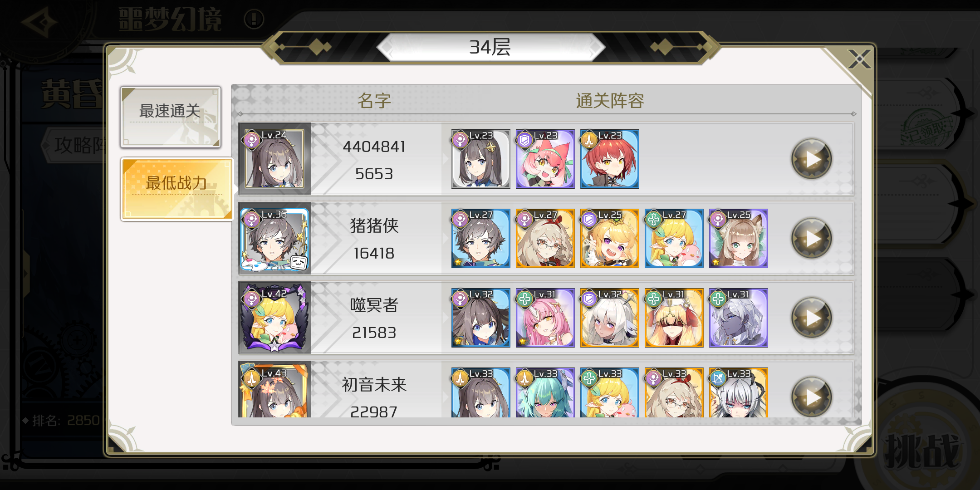Select the Lv.32 white-haired hero in 噬冥者's team
Viewport: 980px width, 490px height.
tap(610, 318)
